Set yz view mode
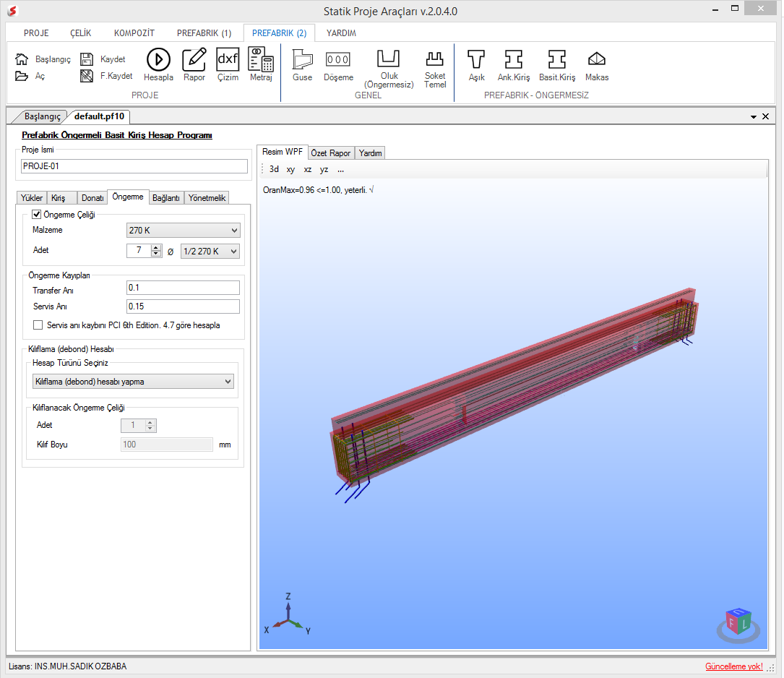 [x=324, y=169]
